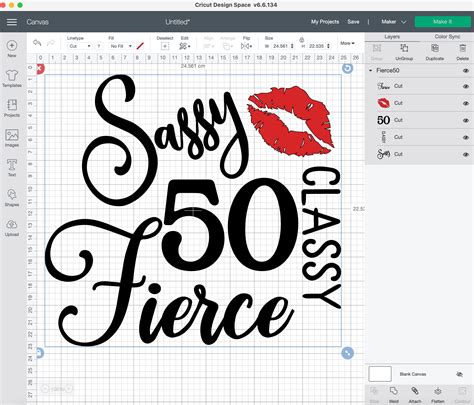Viewport: 474px width, 405px height.
Task: Hide the Fierce50 group layer
Action: [466, 71]
